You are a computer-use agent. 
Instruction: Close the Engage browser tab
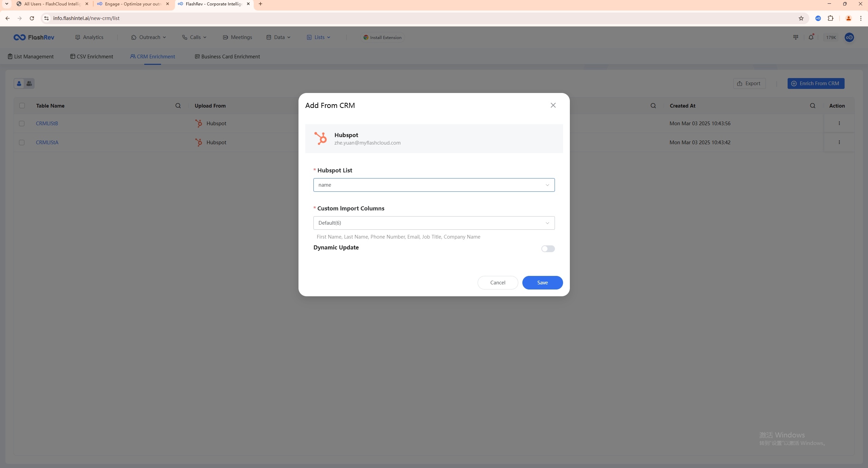pyautogui.click(x=168, y=4)
